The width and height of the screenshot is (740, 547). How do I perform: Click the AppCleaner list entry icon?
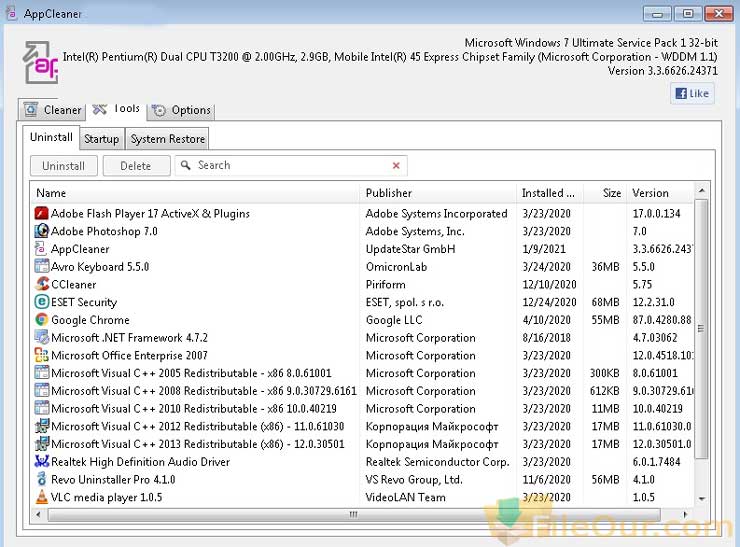coord(41,249)
